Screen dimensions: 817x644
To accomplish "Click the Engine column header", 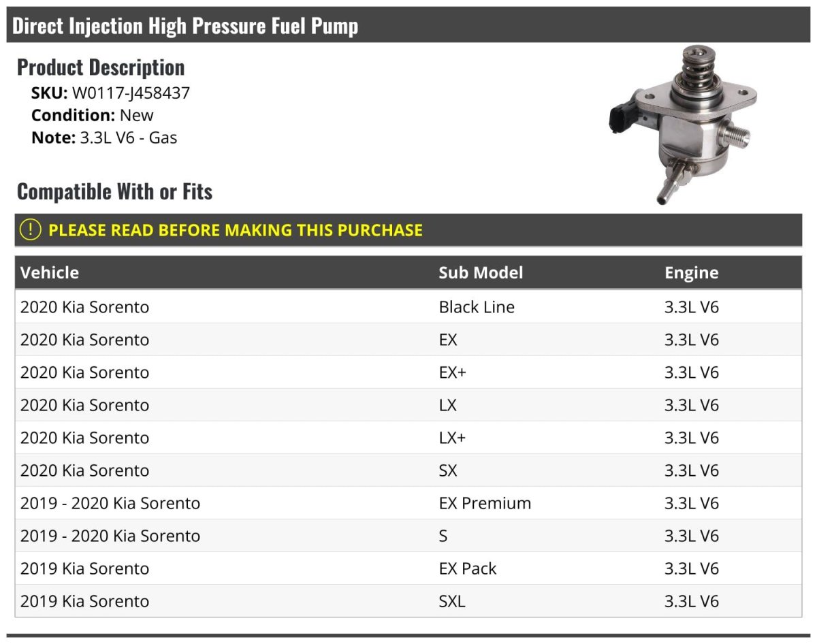I will point(691,273).
